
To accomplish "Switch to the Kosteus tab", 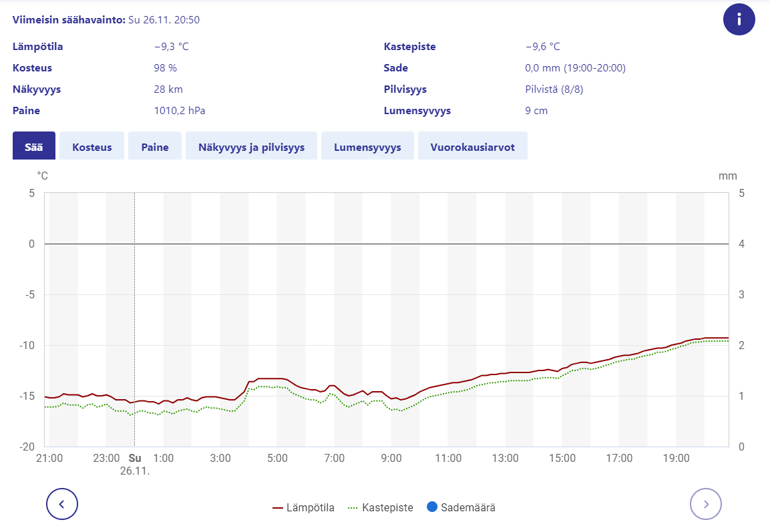I will (91, 146).
